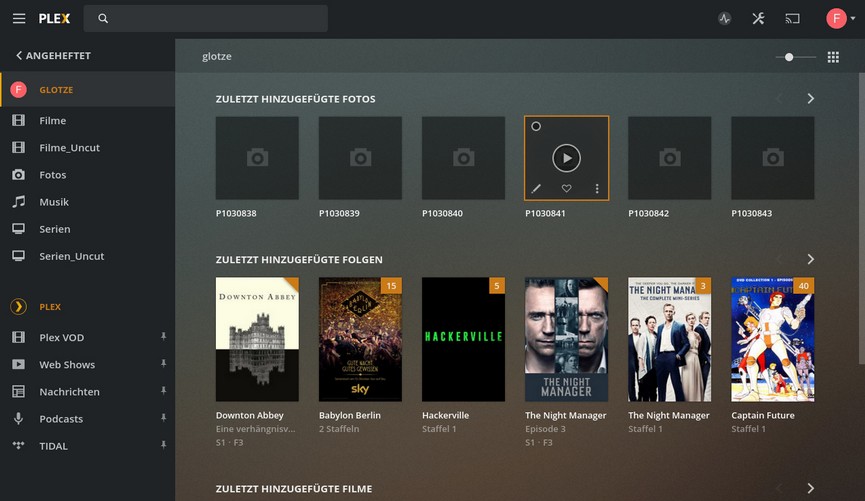
Task: Open photo thumbnail P1030840
Action: [x=463, y=158]
